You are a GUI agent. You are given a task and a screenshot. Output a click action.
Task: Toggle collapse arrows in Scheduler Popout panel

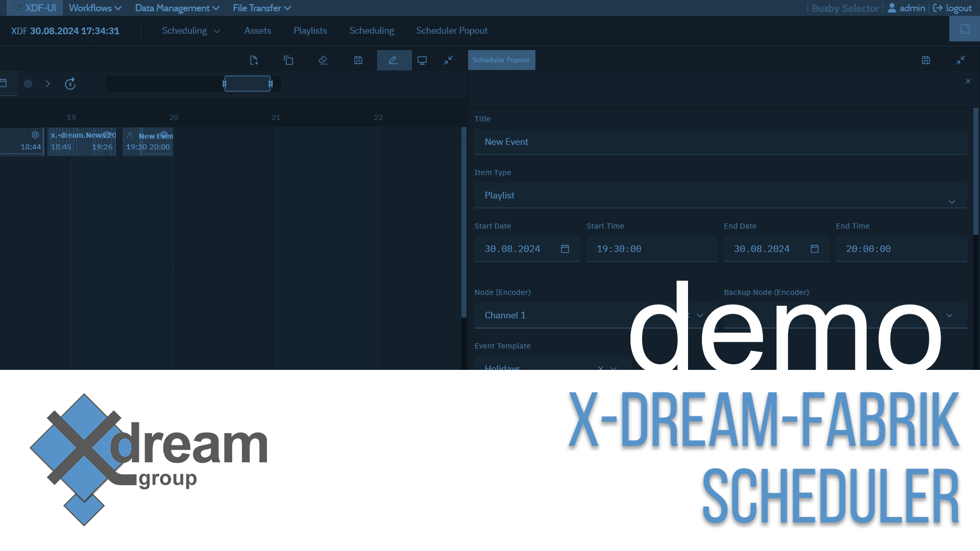click(961, 60)
